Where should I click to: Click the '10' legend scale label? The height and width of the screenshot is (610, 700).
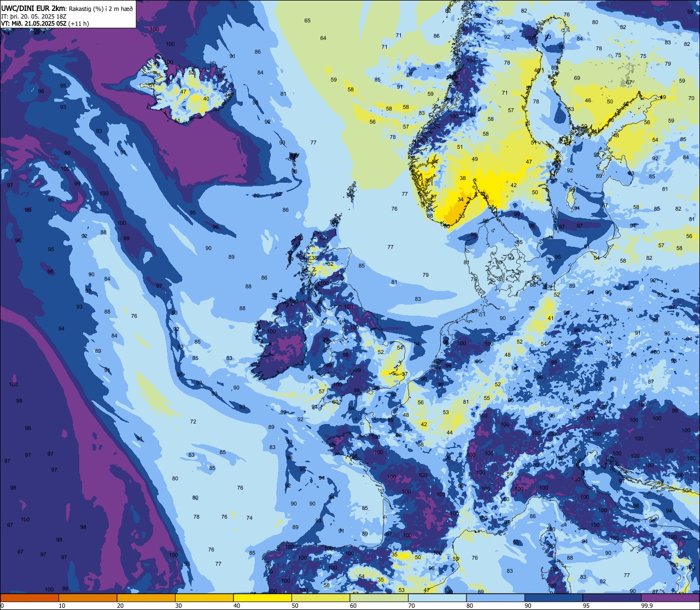[62, 606]
